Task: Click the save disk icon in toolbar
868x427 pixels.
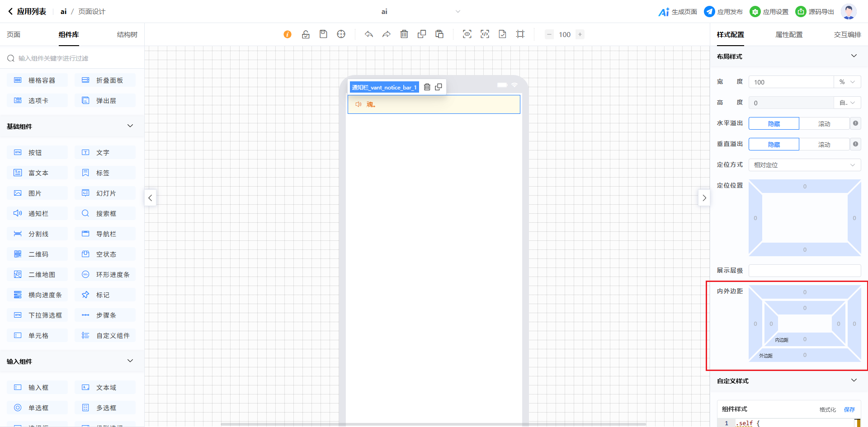Action: pyautogui.click(x=323, y=34)
